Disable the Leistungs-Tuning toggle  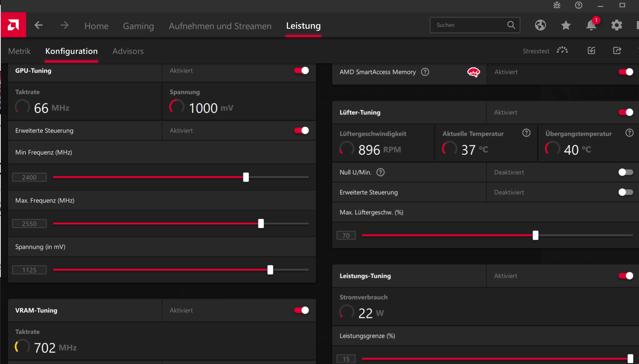[626, 276]
